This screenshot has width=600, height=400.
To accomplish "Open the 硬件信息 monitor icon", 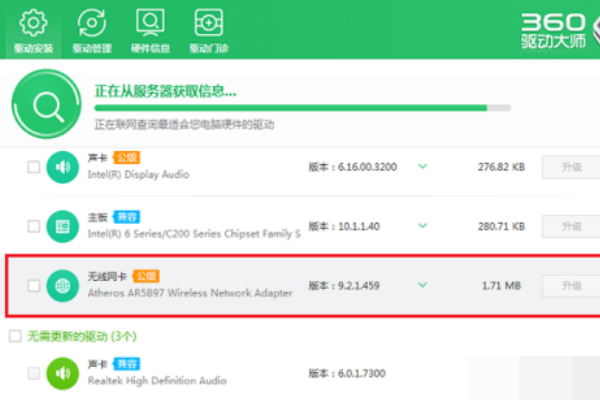I will coord(150,22).
